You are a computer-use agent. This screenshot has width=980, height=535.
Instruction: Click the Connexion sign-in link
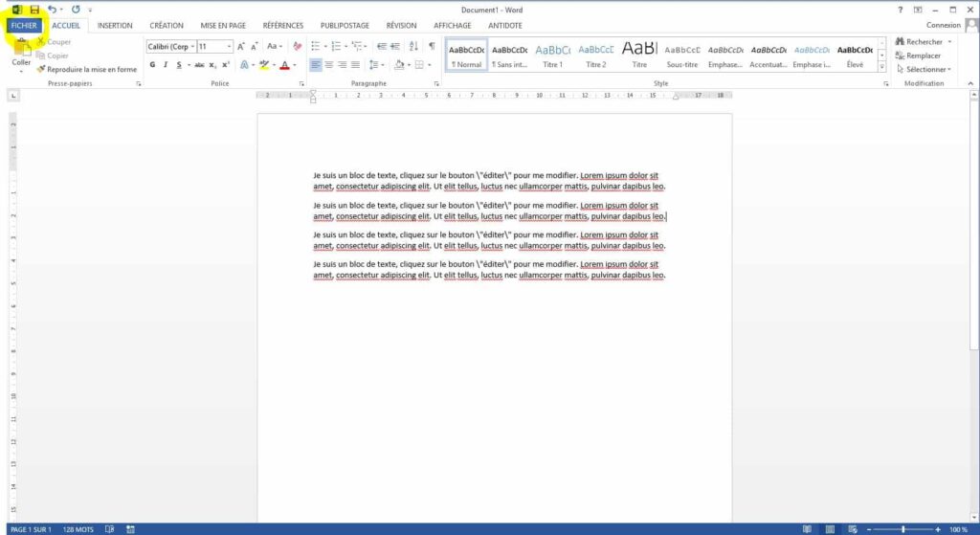click(943, 26)
